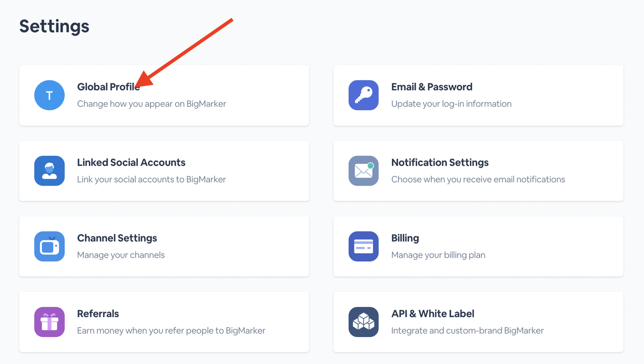
Task: Click the Settings page heading
Action: [x=54, y=26]
